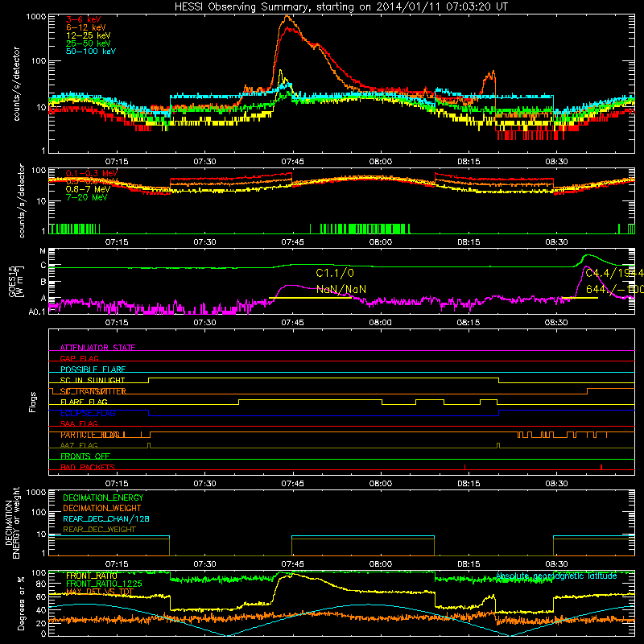Click the C4.4 flare annotation

(x=614, y=273)
